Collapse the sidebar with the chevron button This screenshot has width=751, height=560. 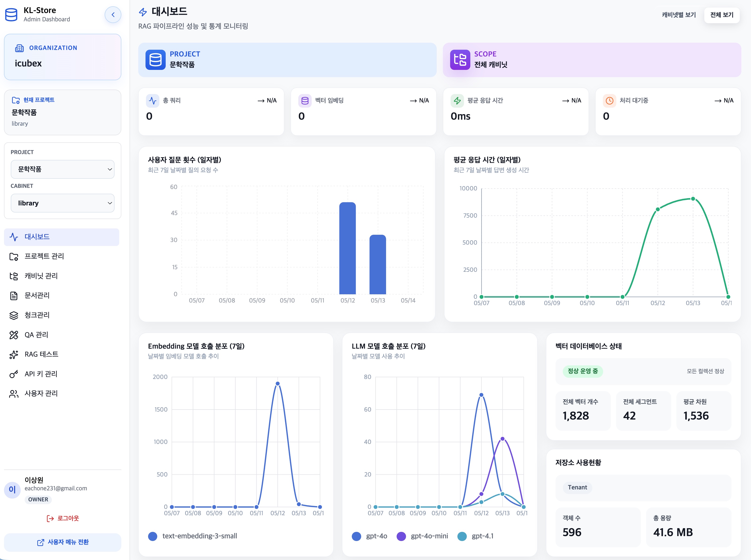click(x=113, y=15)
